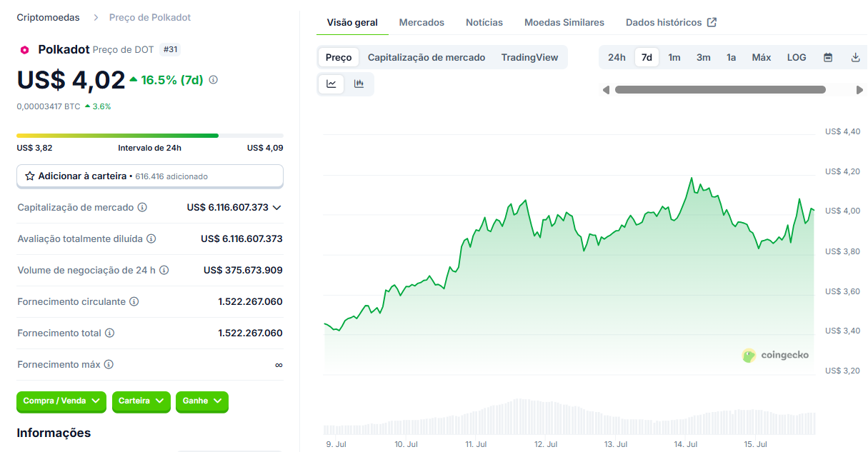Click the 24h price range bar
The height and width of the screenshot is (452, 868).
pyautogui.click(x=150, y=135)
